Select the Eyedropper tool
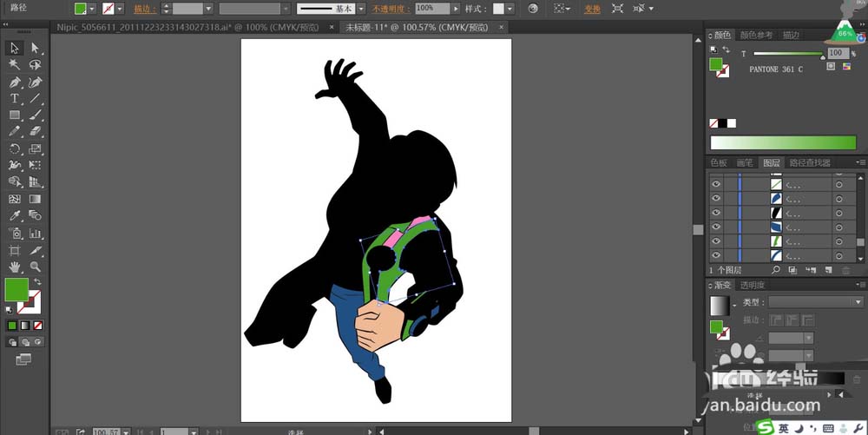868x435 pixels. [15, 215]
